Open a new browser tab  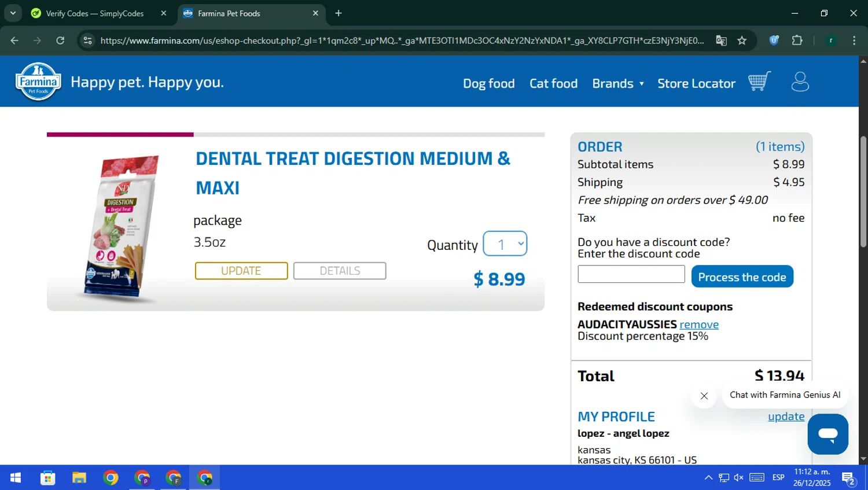tap(339, 13)
